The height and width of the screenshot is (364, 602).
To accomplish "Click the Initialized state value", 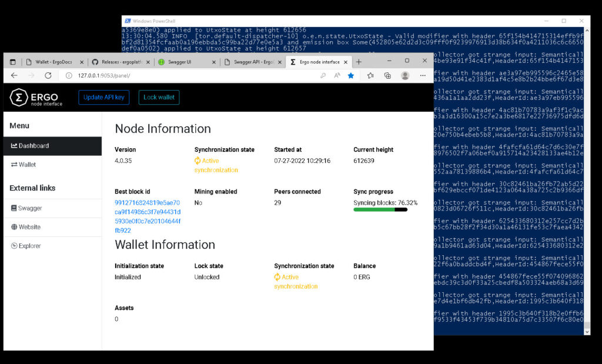I will [x=128, y=277].
